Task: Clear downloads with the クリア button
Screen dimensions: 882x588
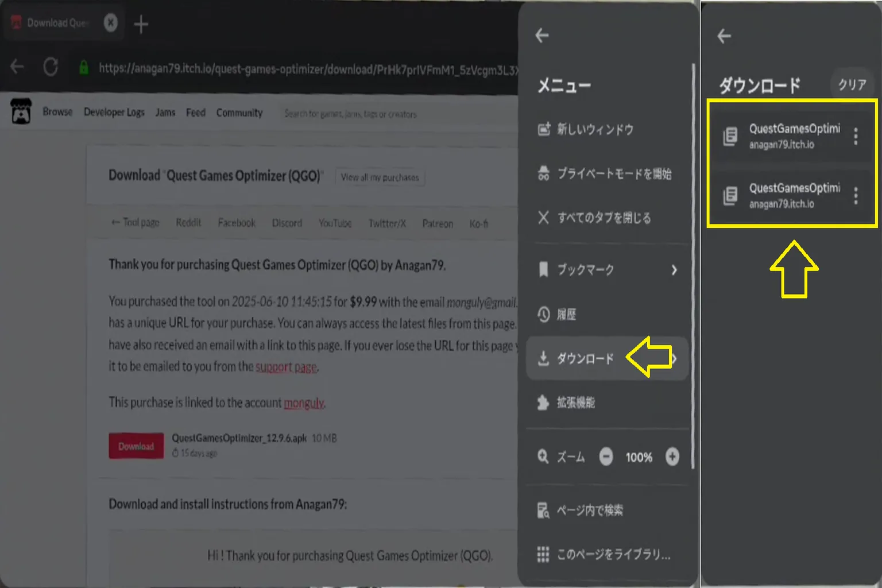Action: [852, 84]
